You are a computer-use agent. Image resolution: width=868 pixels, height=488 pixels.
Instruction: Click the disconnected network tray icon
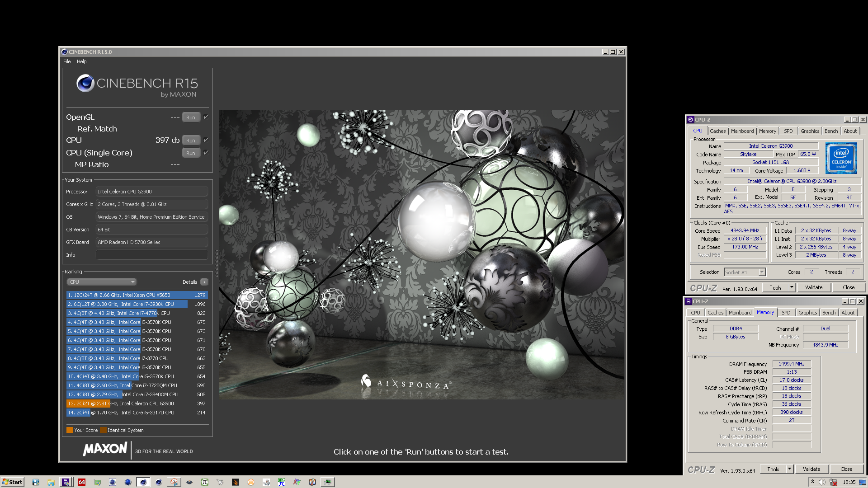coord(833,482)
